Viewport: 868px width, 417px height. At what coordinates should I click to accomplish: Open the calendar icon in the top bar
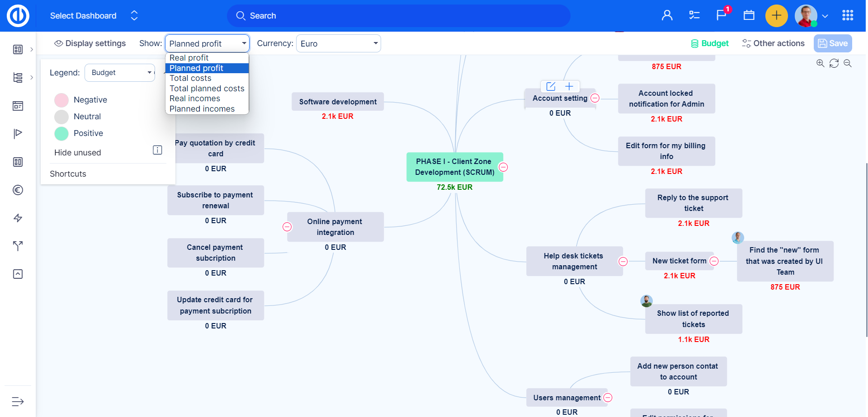click(x=749, y=15)
